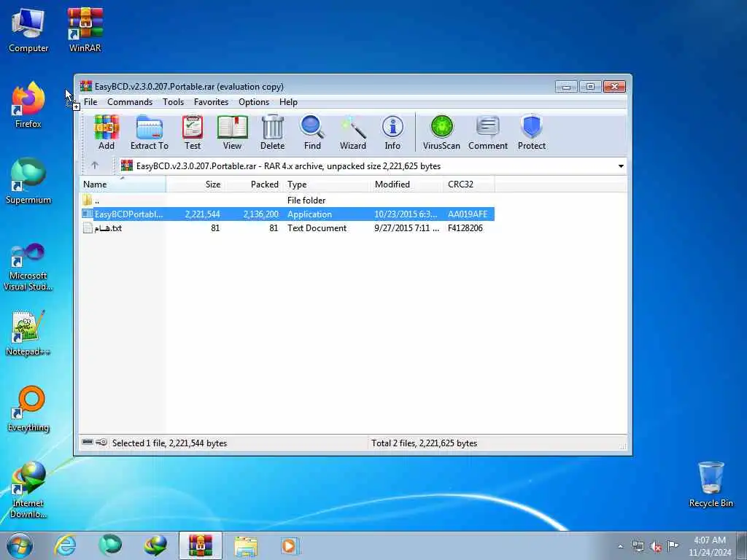Click the 'Selected 1 file' status text
747x560 pixels.
point(169,443)
